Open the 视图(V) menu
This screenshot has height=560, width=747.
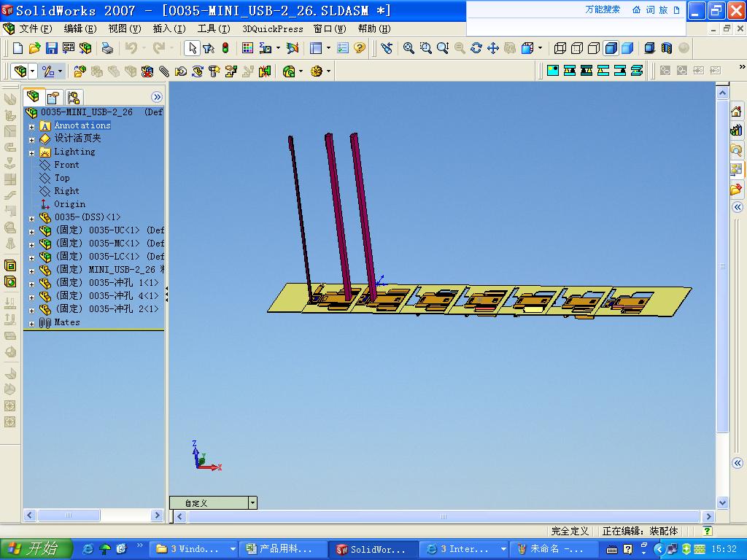[x=124, y=29]
